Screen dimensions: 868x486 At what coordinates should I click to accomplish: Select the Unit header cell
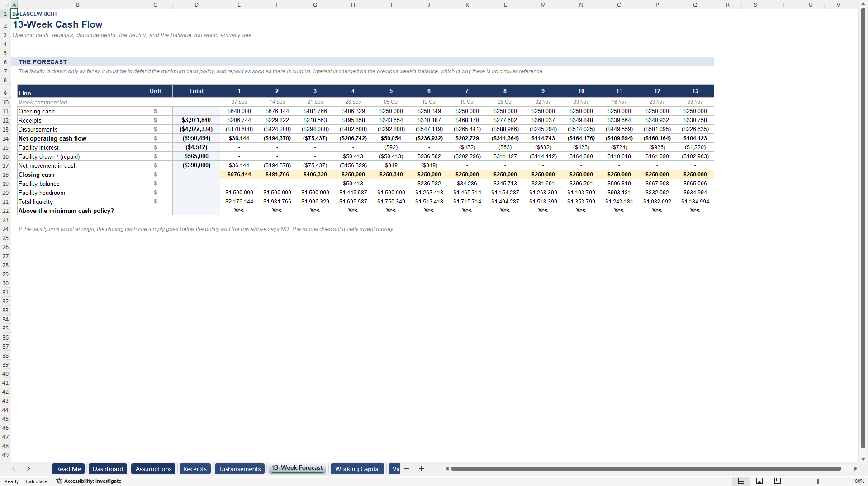[x=155, y=91]
